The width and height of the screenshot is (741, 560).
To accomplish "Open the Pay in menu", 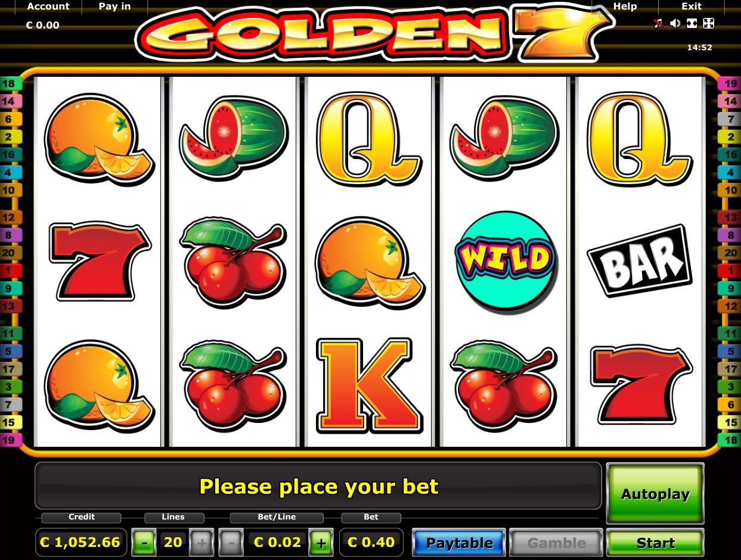I will click(114, 7).
